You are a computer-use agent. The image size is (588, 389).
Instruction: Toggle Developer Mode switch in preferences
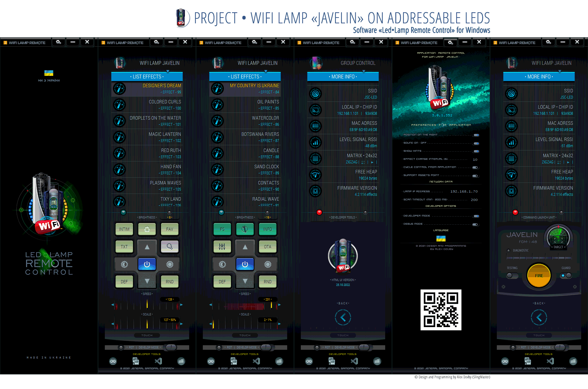click(476, 216)
